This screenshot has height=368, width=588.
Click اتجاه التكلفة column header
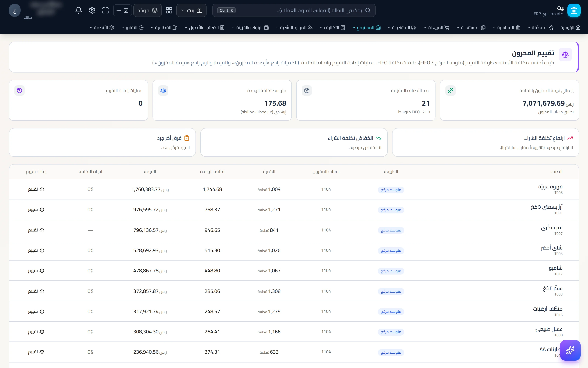pyautogui.click(x=90, y=171)
